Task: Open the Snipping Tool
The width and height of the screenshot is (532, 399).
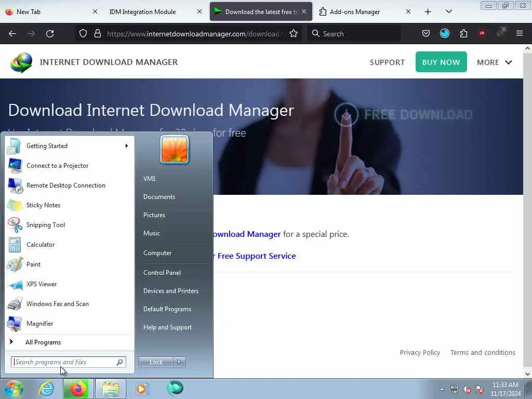Action: tap(69, 224)
